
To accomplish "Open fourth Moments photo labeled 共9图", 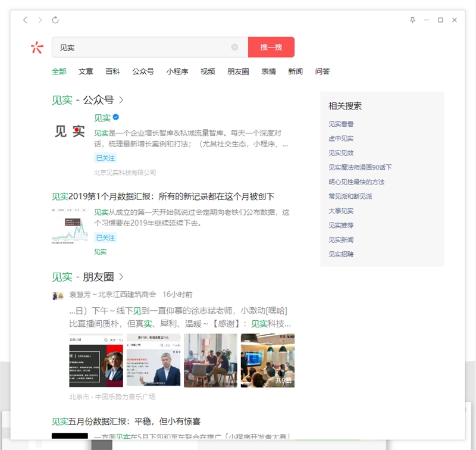I will coord(267,361).
